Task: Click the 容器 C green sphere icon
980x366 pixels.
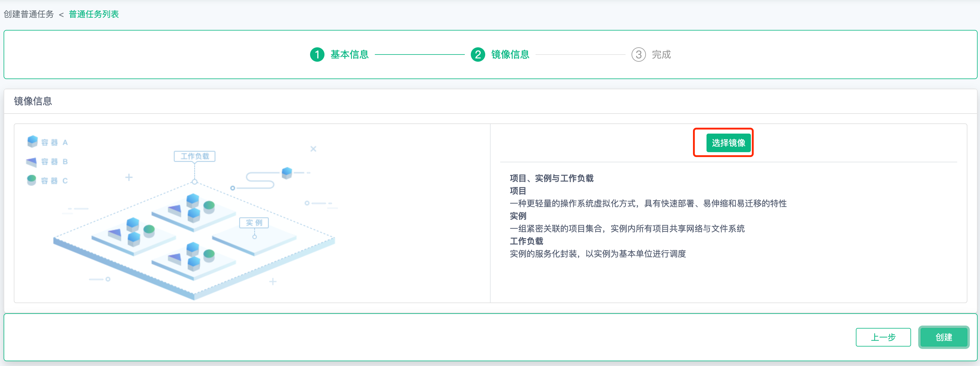Action: click(31, 180)
